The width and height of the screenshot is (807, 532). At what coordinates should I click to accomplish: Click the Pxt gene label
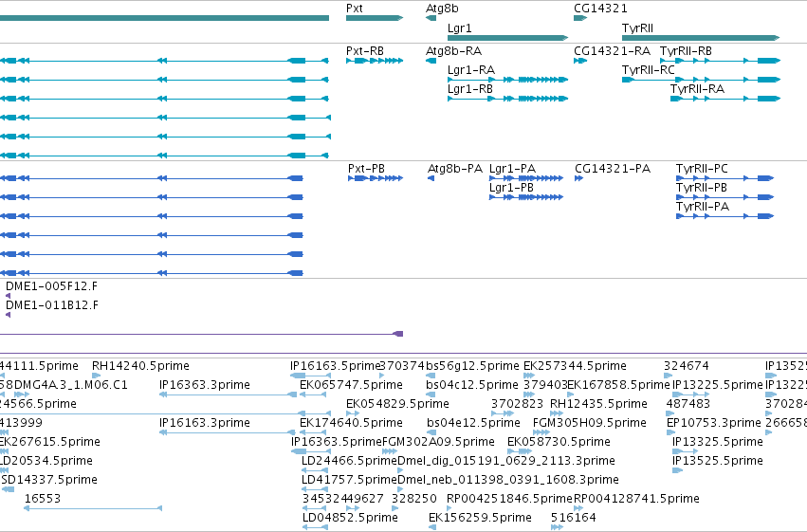pyautogui.click(x=355, y=9)
